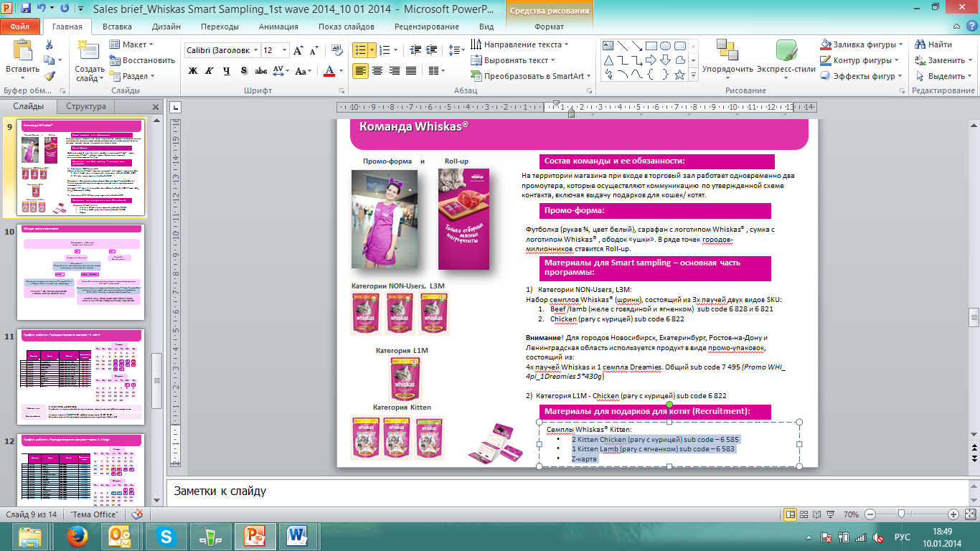Select slide 11 thumbnail

tap(81, 377)
